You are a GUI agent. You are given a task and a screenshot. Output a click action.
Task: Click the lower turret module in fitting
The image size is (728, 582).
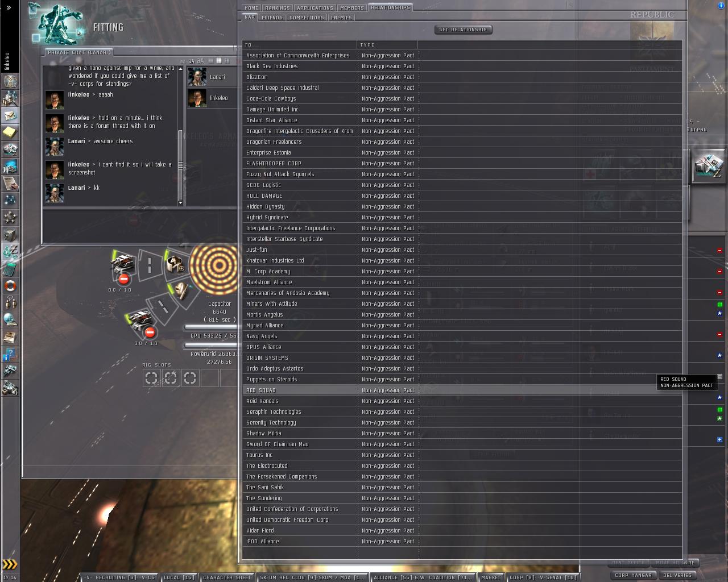pyautogui.click(x=139, y=318)
